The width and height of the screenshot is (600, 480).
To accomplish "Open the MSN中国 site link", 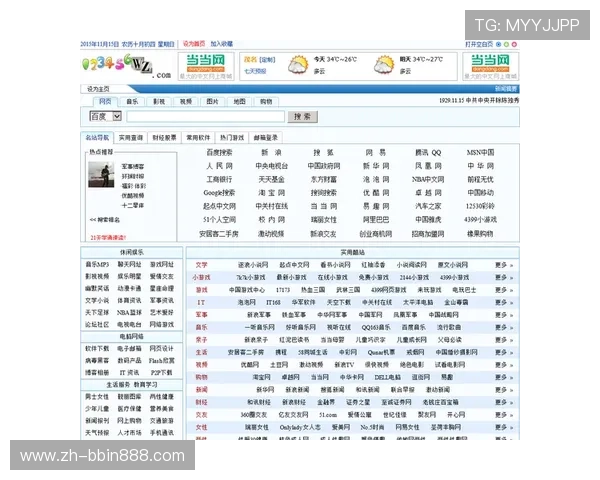I will click(x=480, y=152).
